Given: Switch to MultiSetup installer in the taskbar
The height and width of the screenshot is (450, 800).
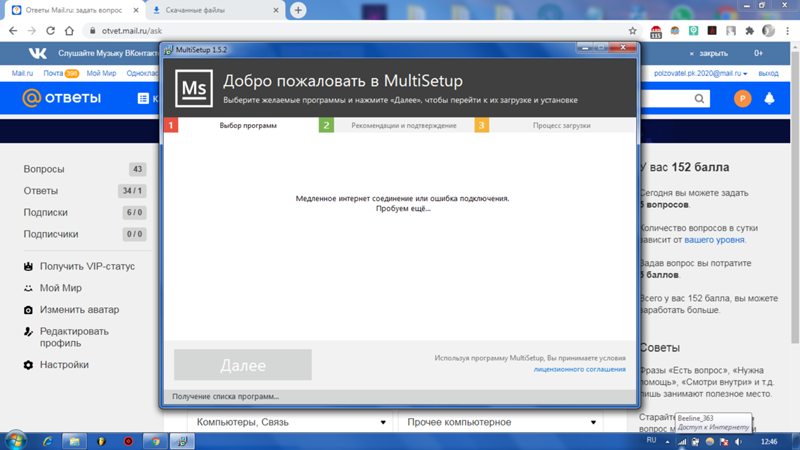Looking at the screenshot, I should (182, 441).
